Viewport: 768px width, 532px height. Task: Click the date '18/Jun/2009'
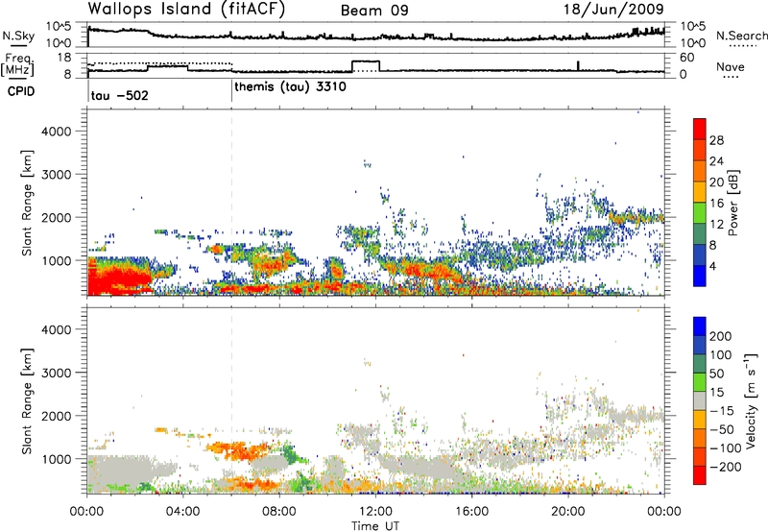[x=613, y=10]
